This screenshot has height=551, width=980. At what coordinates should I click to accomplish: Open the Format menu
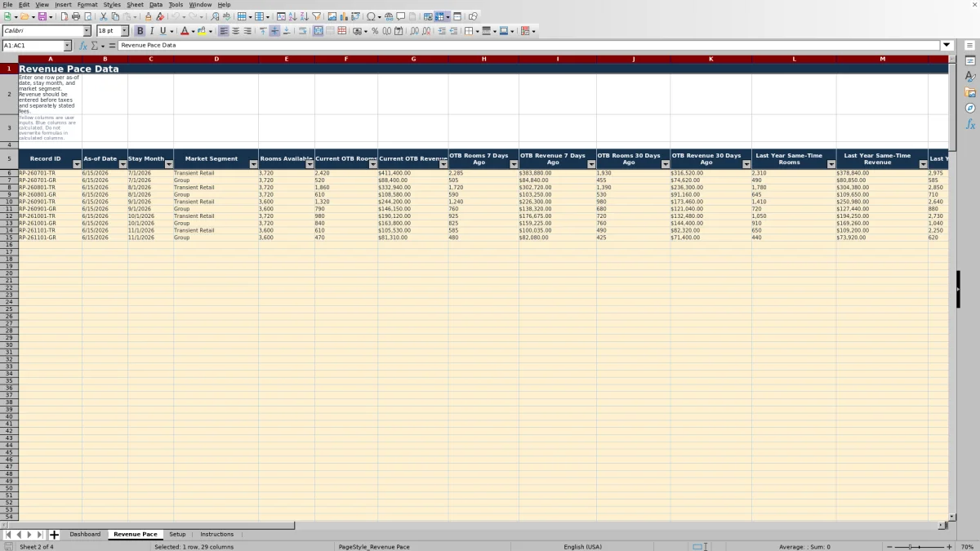[87, 5]
